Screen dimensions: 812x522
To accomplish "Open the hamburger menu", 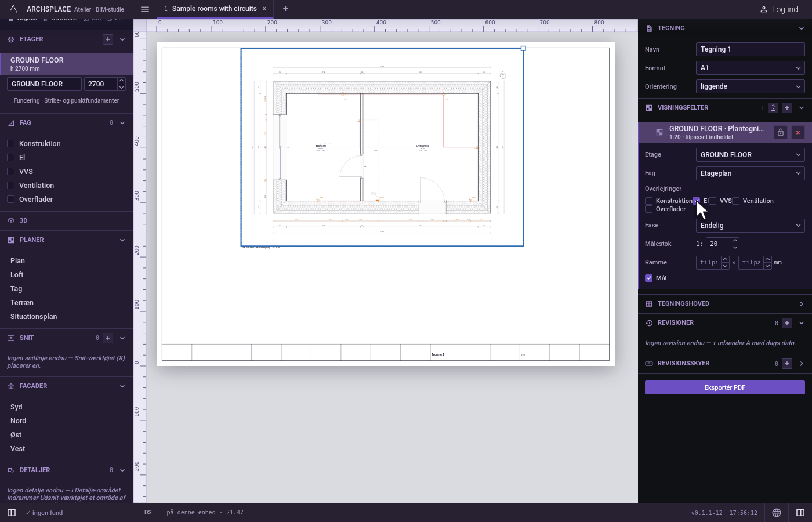I will point(145,9).
